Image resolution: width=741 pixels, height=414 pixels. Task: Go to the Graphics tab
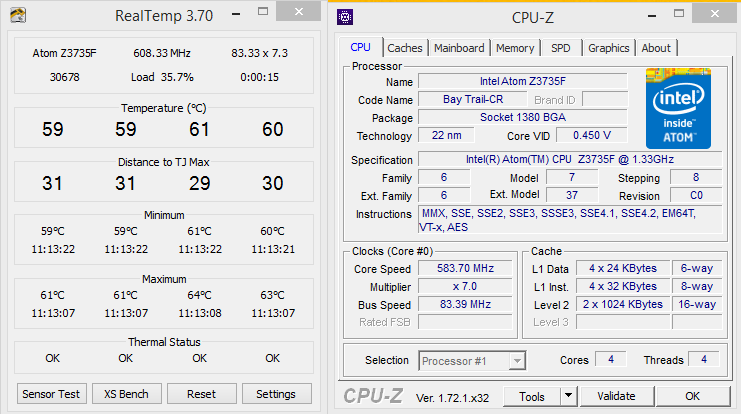click(609, 48)
